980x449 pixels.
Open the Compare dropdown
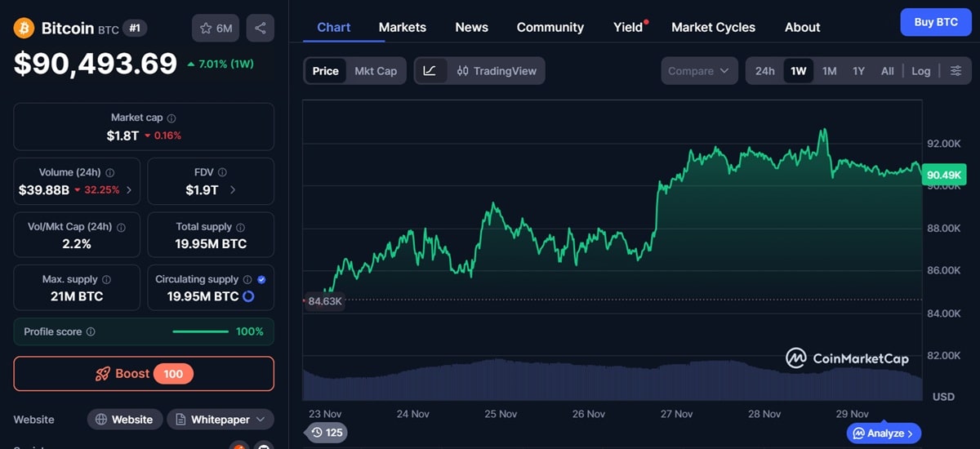coord(699,71)
